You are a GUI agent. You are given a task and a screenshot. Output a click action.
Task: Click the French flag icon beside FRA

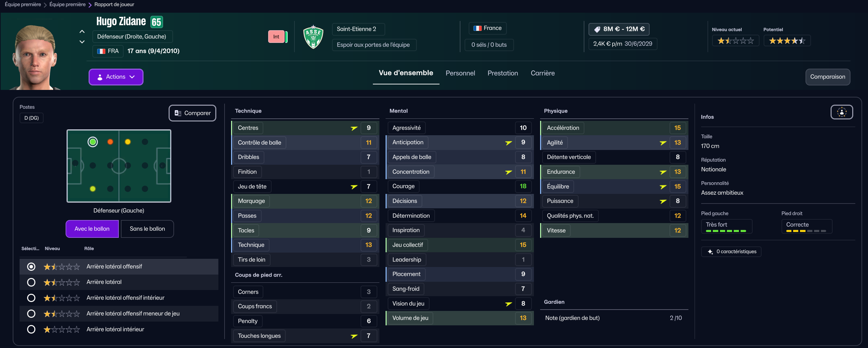pos(101,51)
